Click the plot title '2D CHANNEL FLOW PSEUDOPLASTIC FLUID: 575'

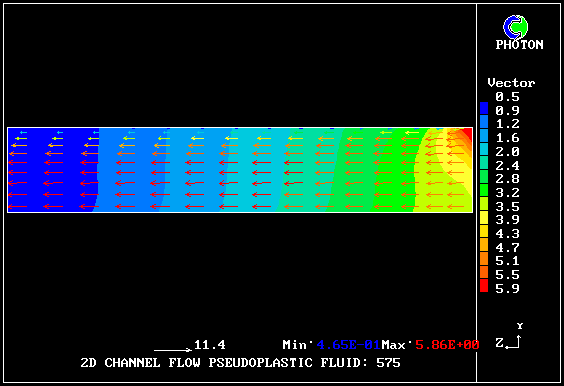[240, 363]
